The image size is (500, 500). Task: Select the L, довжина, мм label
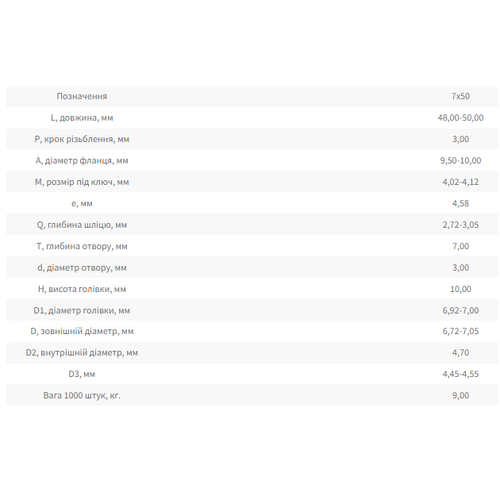pos(82,118)
